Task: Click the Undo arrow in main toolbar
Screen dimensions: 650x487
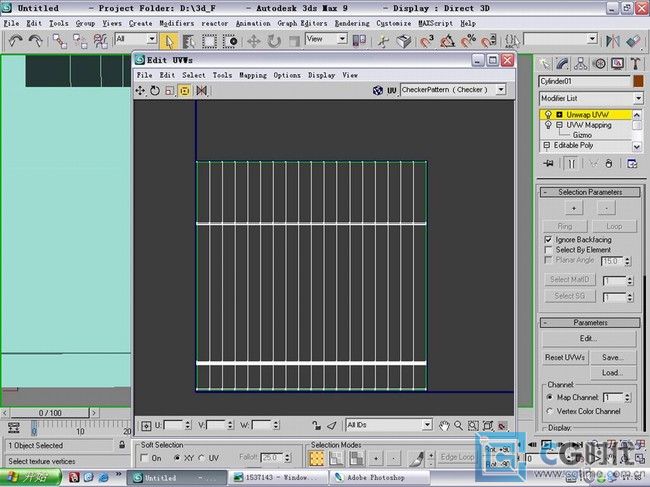Action: click(x=15, y=41)
